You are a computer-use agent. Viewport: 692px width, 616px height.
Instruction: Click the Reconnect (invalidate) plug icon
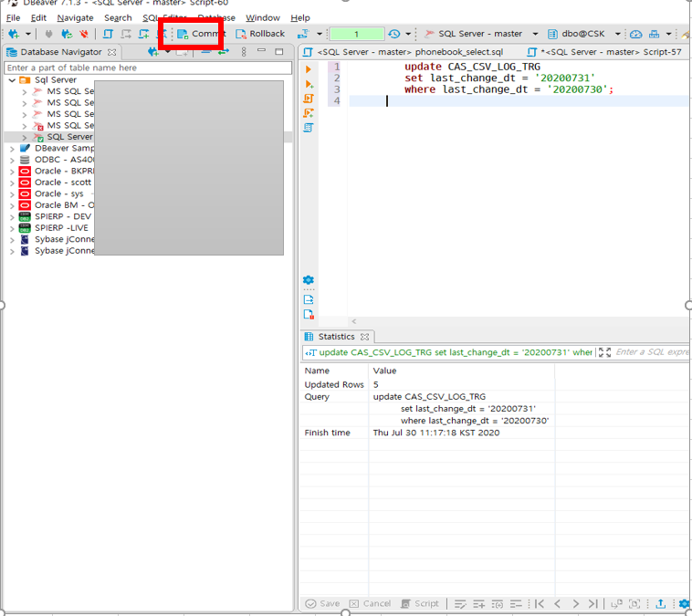(x=67, y=34)
